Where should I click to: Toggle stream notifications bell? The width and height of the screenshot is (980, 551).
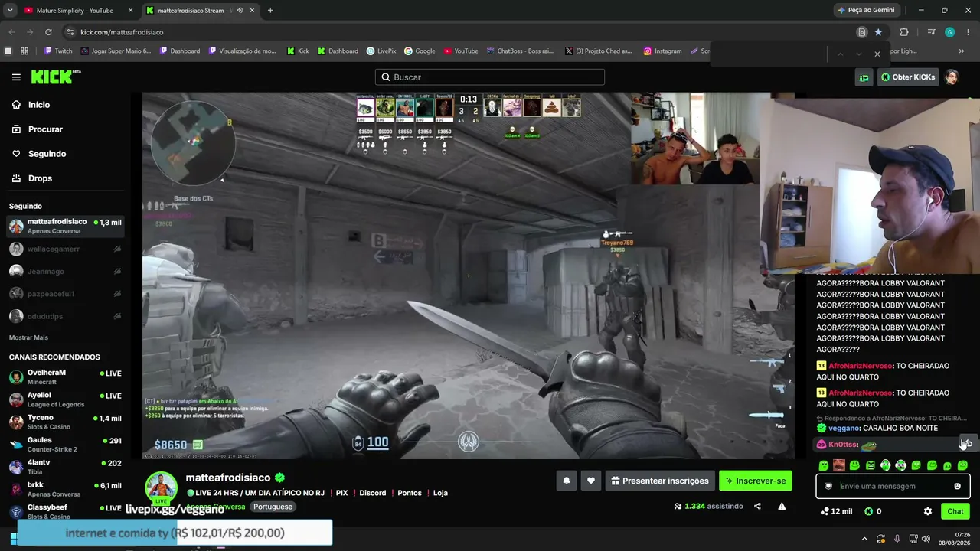pos(567,481)
